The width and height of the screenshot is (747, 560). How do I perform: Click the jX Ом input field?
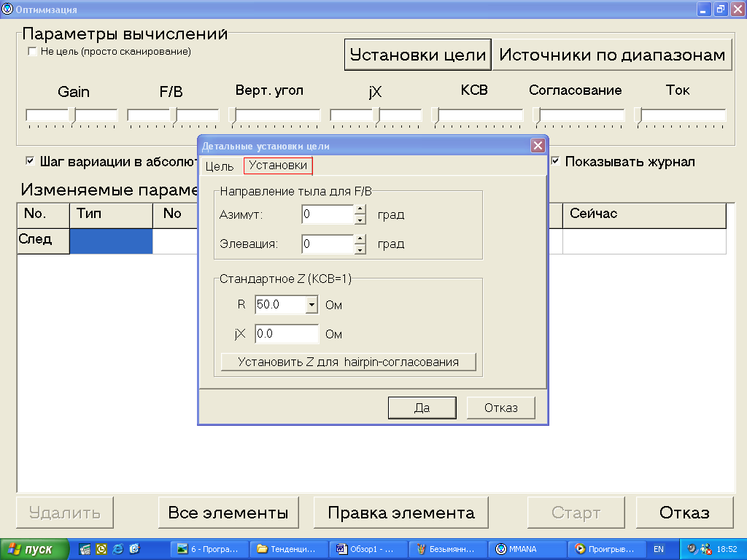pos(287,334)
